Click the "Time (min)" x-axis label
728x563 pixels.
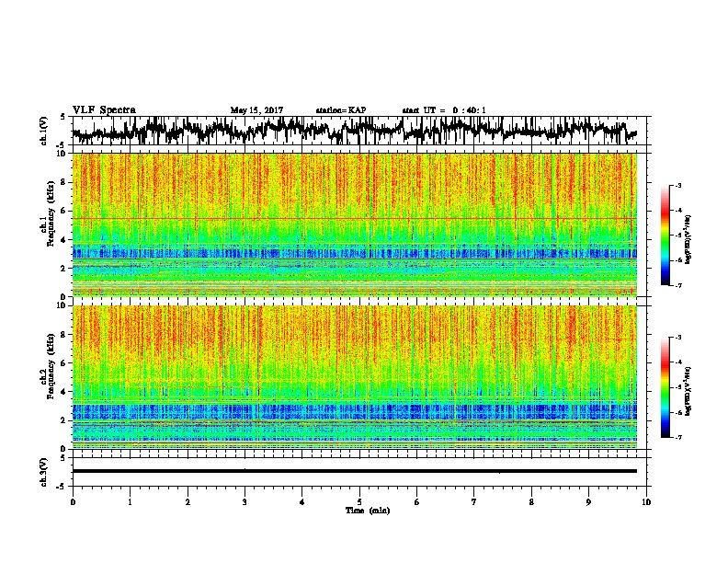(368, 511)
